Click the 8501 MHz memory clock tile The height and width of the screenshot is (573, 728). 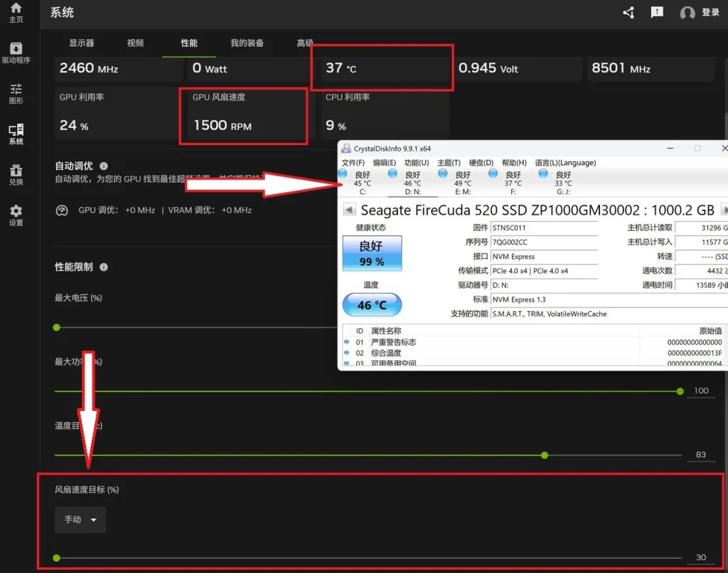click(x=651, y=69)
